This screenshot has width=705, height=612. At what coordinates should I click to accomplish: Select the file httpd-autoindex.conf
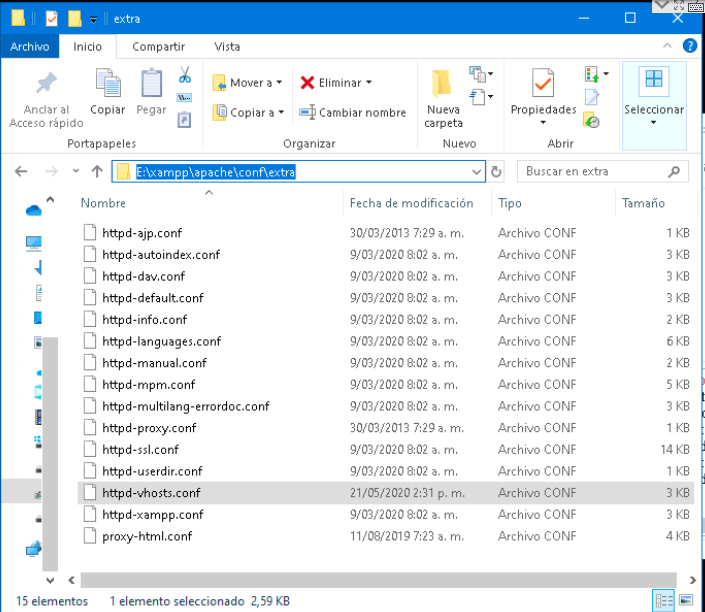click(161, 255)
